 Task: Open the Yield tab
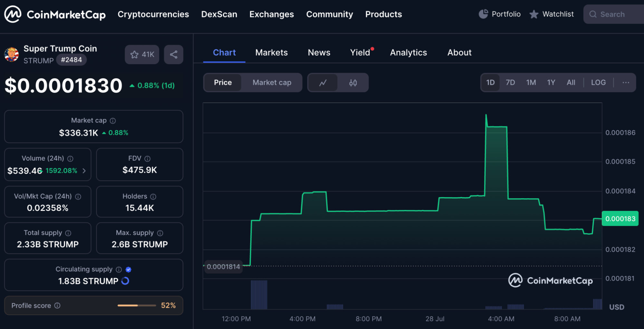(360, 52)
